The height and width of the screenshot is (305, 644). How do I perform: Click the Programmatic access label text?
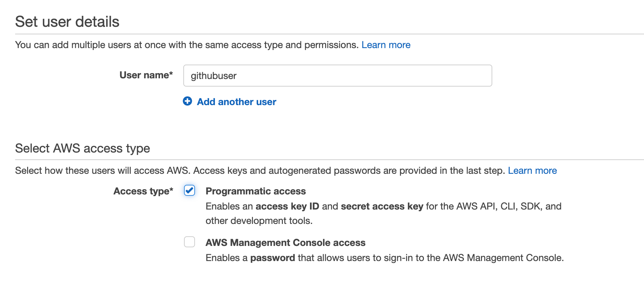[256, 191]
